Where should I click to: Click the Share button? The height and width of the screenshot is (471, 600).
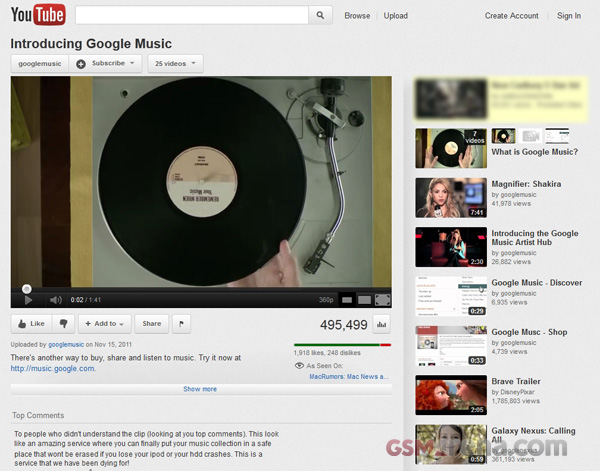coord(152,324)
